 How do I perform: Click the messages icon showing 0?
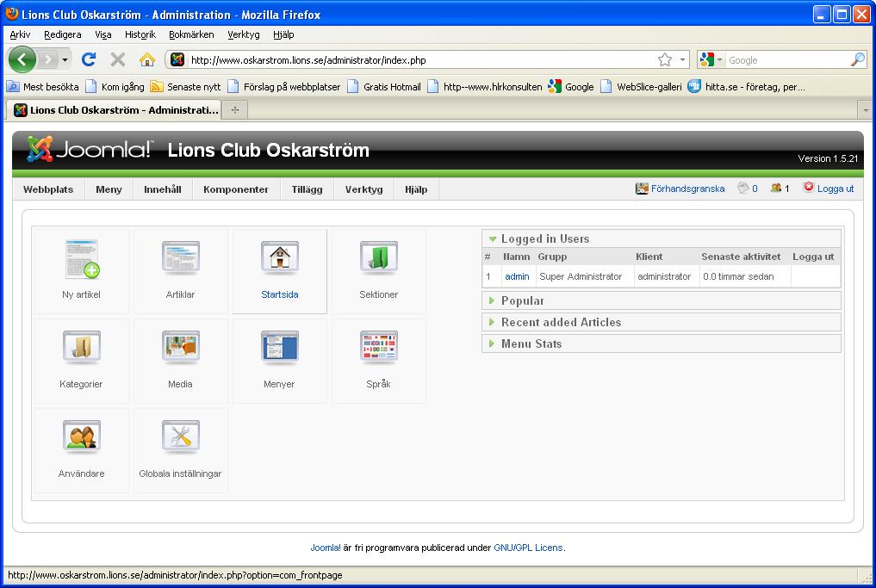coord(742,189)
